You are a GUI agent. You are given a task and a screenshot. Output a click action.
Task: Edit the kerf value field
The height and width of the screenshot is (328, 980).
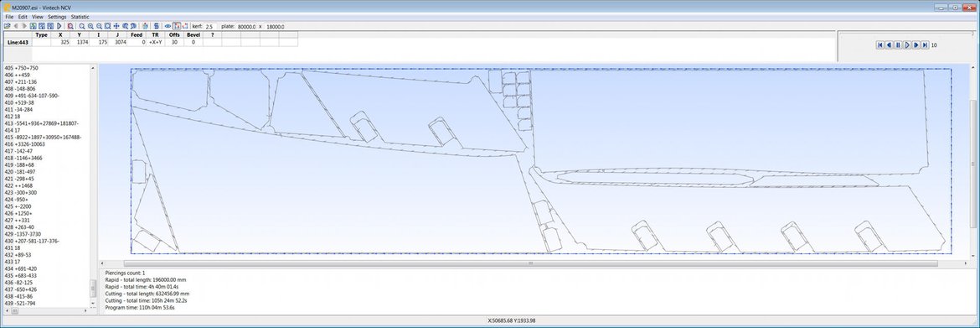pos(210,27)
